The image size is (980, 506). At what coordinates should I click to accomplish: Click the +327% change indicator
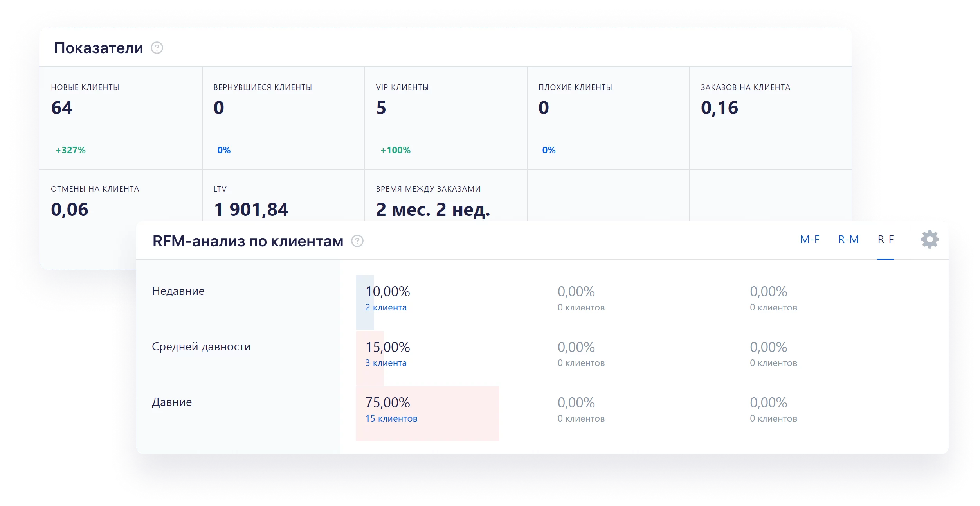click(x=70, y=150)
